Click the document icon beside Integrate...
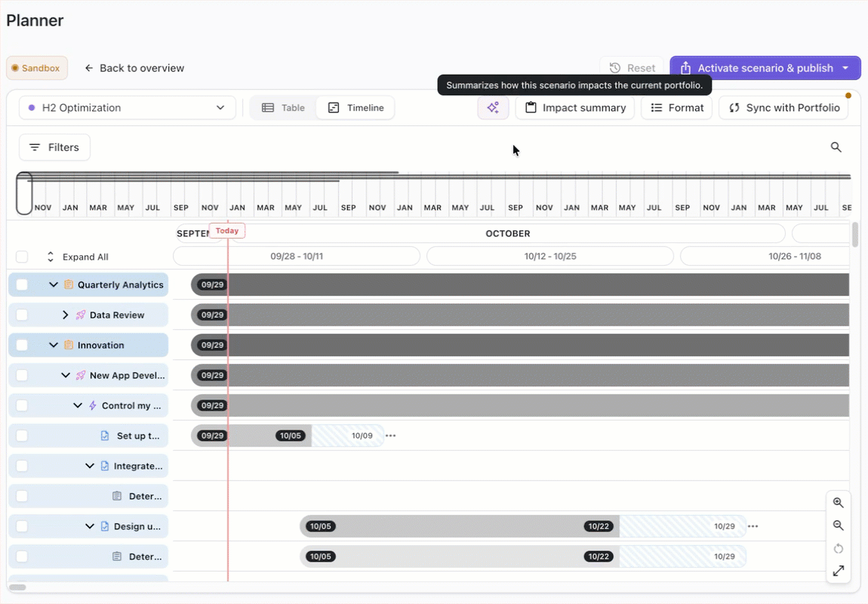 click(x=105, y=466)
